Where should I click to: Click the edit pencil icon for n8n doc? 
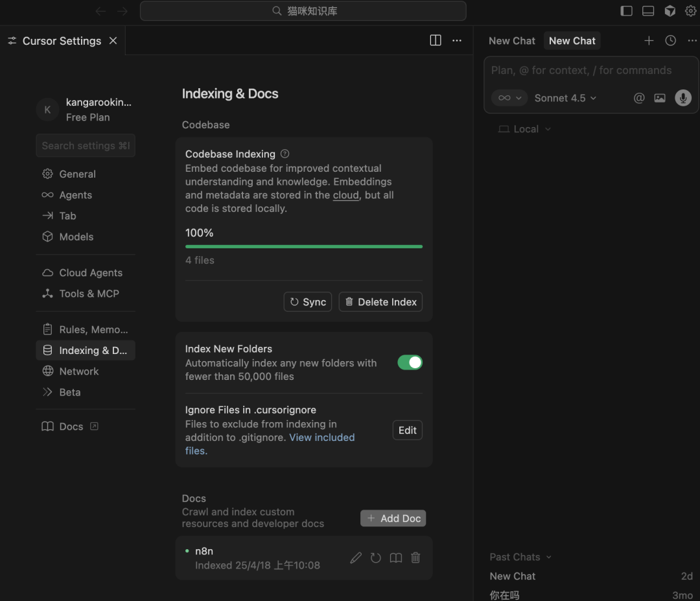tap(356, 558)
